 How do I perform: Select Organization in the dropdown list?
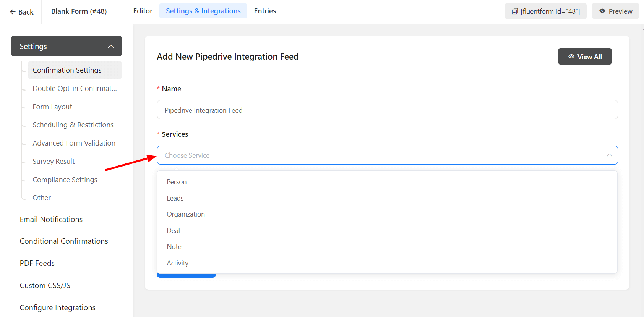click(x=186, y=214)
